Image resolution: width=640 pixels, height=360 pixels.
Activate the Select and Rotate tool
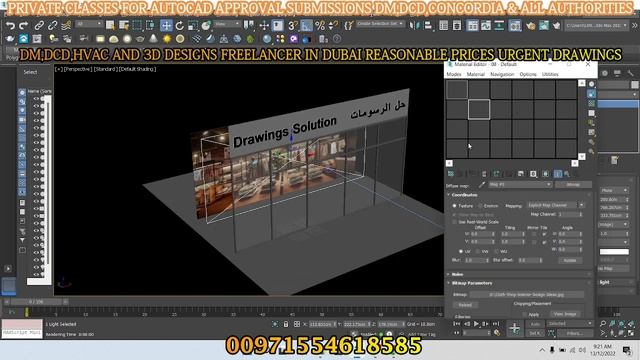point(180,26)
